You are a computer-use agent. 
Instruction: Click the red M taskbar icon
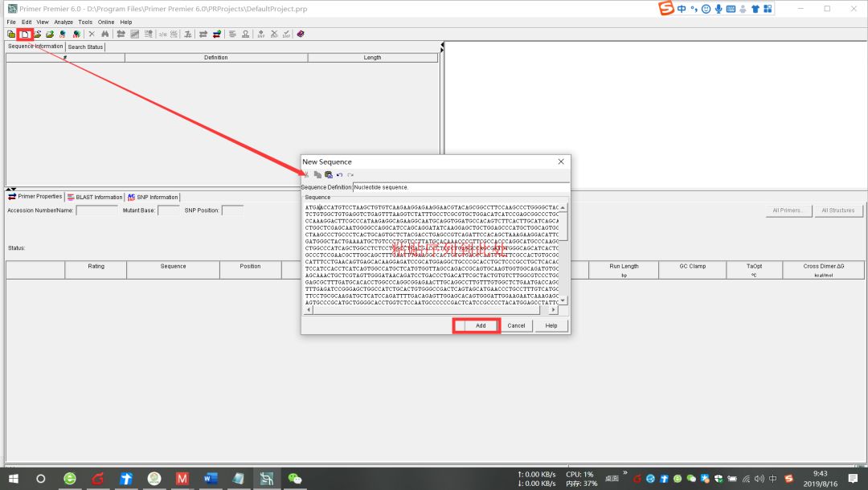[182, 479]
